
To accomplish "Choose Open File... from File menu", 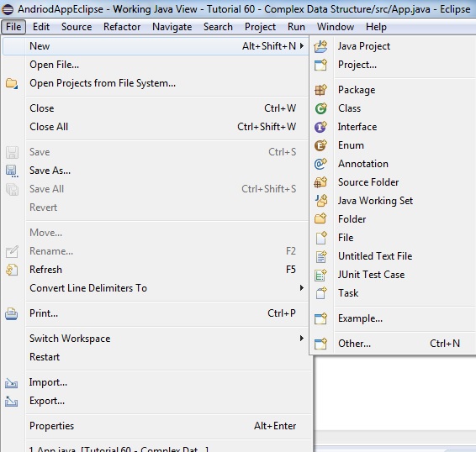I will coord(156,65).
